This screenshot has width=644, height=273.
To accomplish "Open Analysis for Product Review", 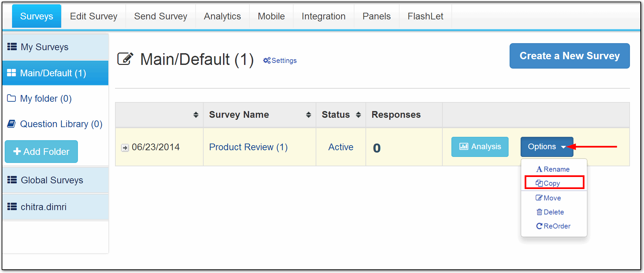I will (480, 147).
